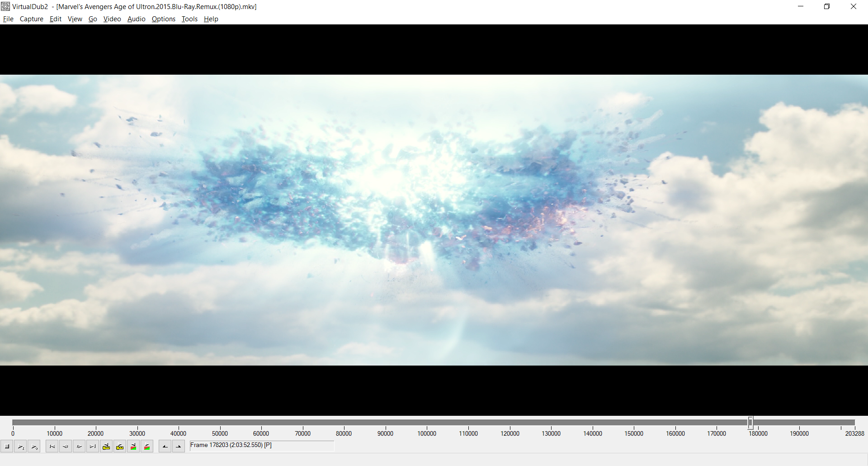Click the VirtualDub2 application icon in title bar
This screenshot has height=466, width=868.
point(5,6)
